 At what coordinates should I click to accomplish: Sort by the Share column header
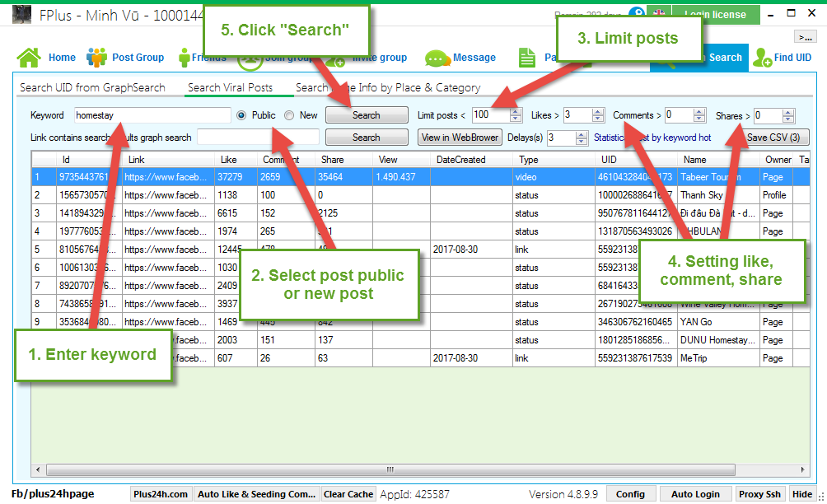pyautogui.click(x=343, y=159)
